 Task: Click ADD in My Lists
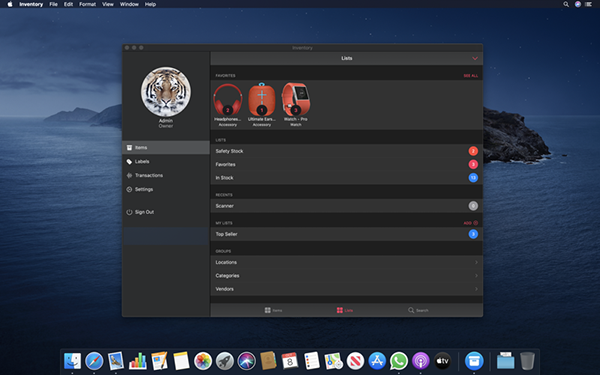pyautogui.click(x=471, y=223)
